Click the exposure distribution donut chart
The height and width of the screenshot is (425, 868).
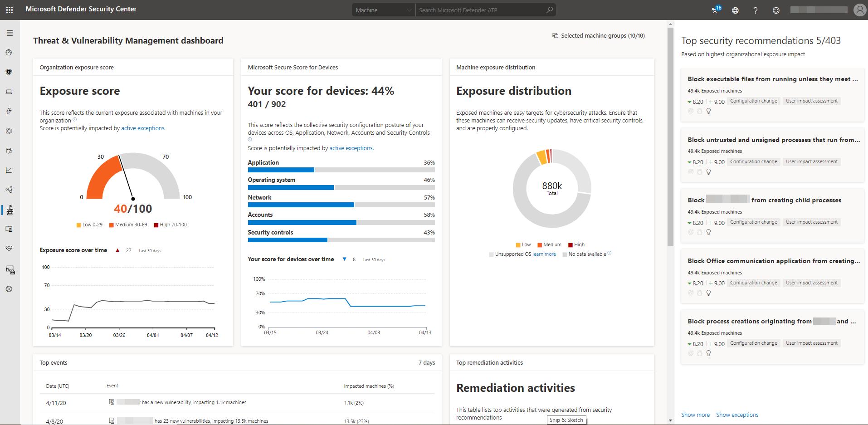[x=552, y=188]
